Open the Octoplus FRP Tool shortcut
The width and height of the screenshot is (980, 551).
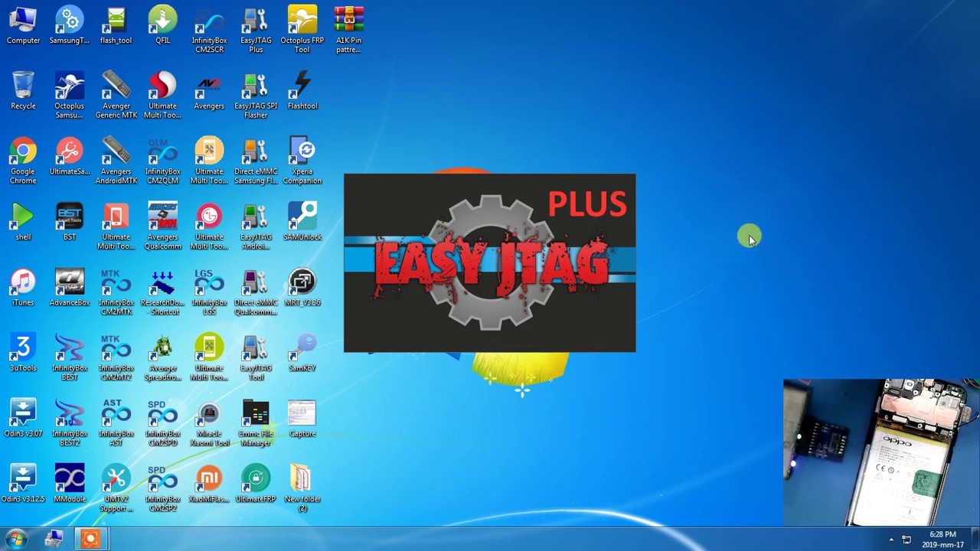(x=302, y=31)
